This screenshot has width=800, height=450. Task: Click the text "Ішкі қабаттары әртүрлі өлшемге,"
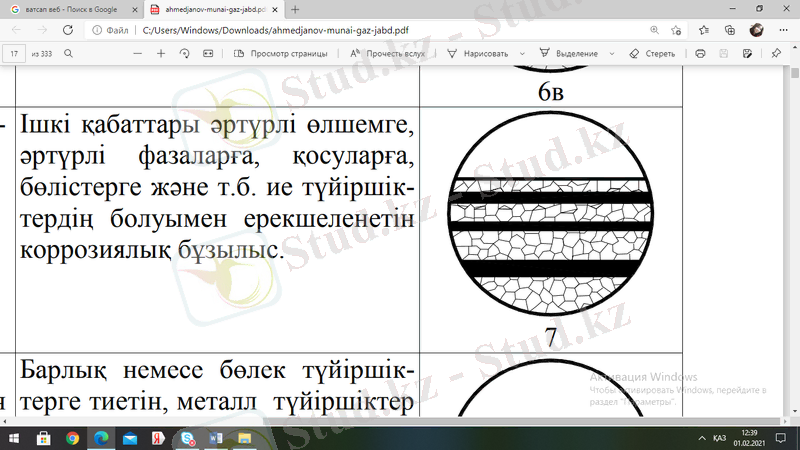(217, 124)
